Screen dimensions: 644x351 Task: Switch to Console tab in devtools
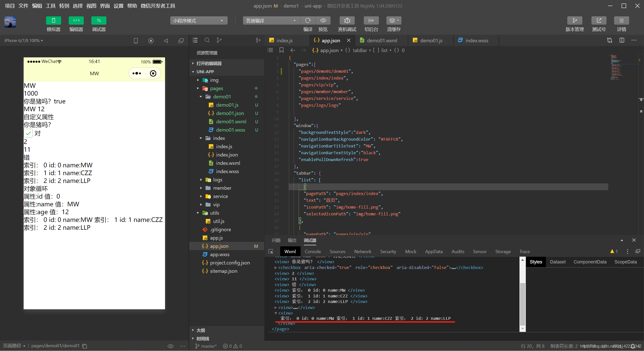[312, 251]
